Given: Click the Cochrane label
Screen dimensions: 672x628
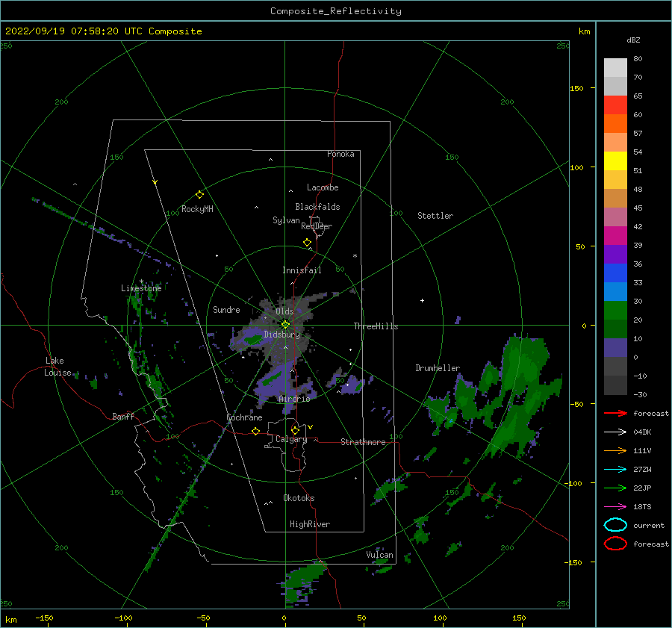Looking at the screenshot, I should coord(244,417).
